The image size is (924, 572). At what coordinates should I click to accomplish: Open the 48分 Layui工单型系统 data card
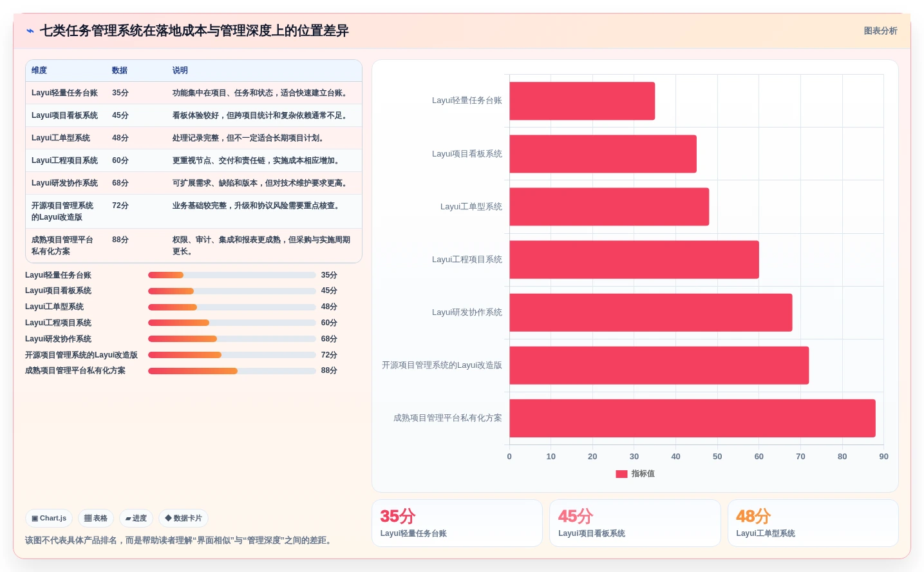[x=813, y=523]
